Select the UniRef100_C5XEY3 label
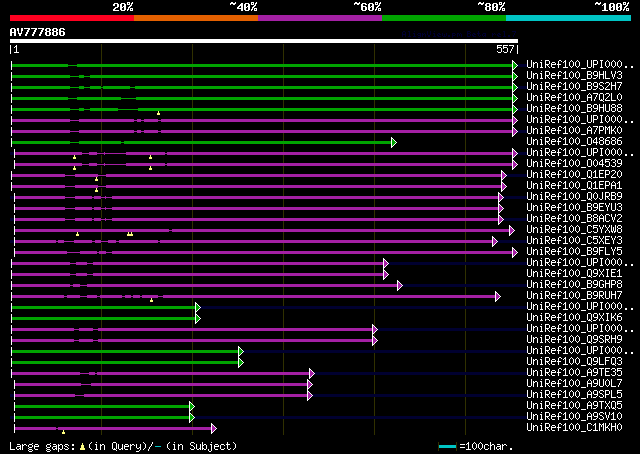This screenshot has width=640, height=454. coord(574,240)
